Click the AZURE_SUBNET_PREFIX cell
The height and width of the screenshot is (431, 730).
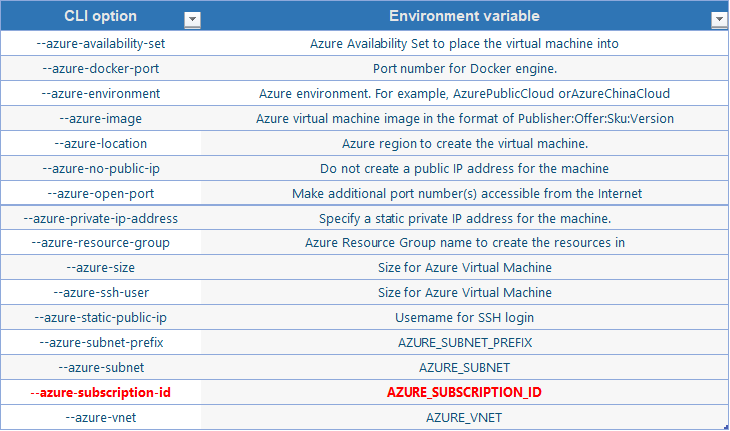point(464,343)
